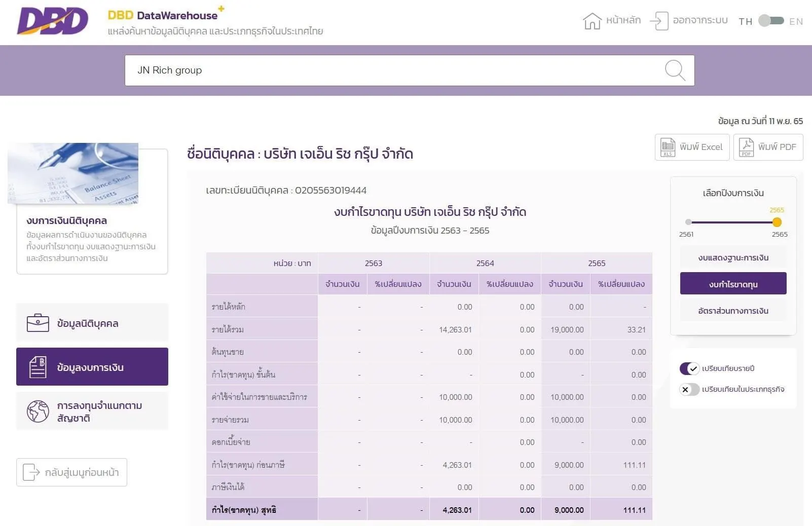Click the 14,263.01 total revenue value

[455, 329]
